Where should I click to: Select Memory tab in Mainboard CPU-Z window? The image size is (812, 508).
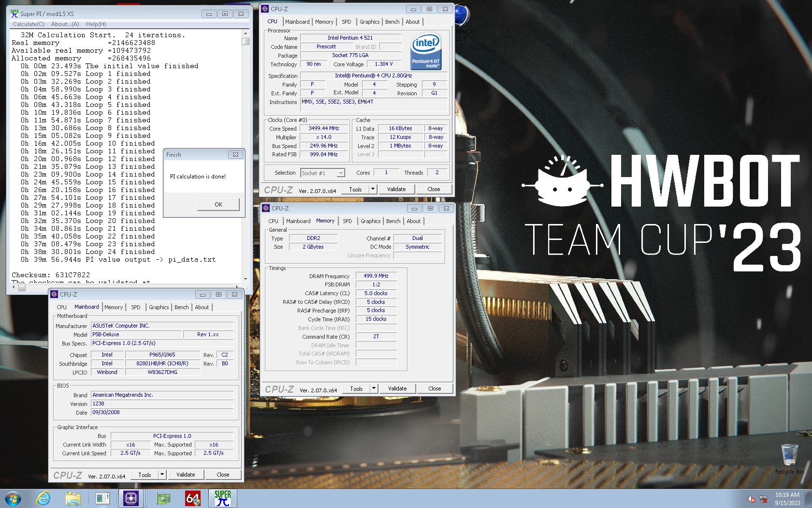(x=114, y=307)
